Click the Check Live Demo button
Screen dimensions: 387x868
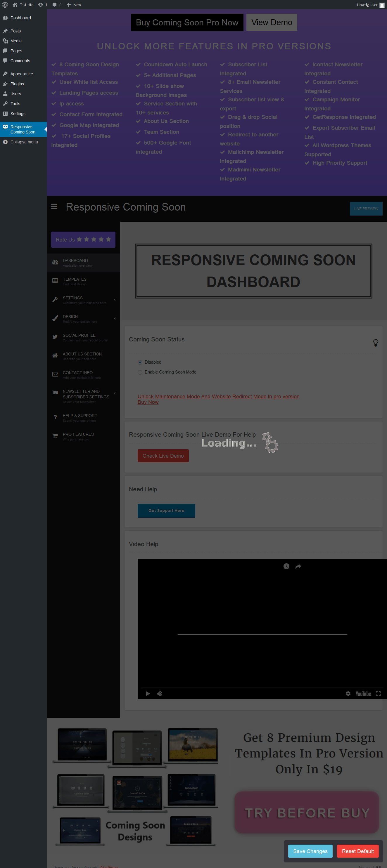point(163,456)
